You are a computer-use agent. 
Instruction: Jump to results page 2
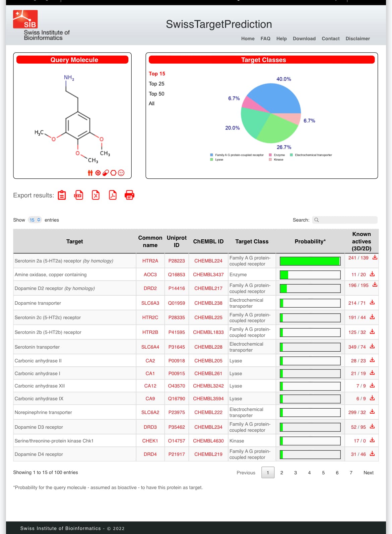click(282, 473)
